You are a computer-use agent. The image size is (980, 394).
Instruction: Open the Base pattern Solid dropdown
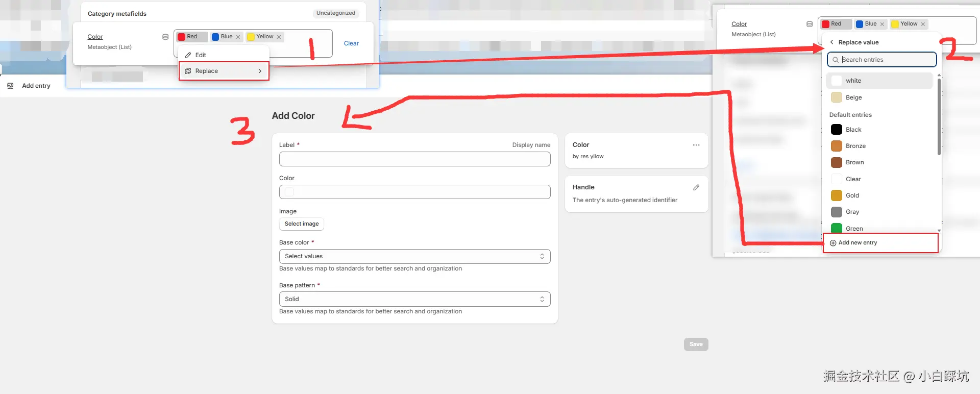[x=414, y=299]
